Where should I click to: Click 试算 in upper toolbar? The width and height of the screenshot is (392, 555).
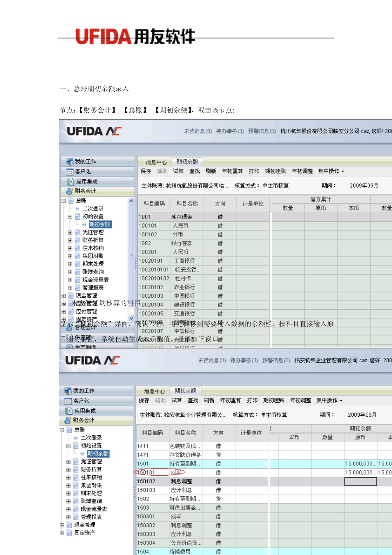coord(178,171)
